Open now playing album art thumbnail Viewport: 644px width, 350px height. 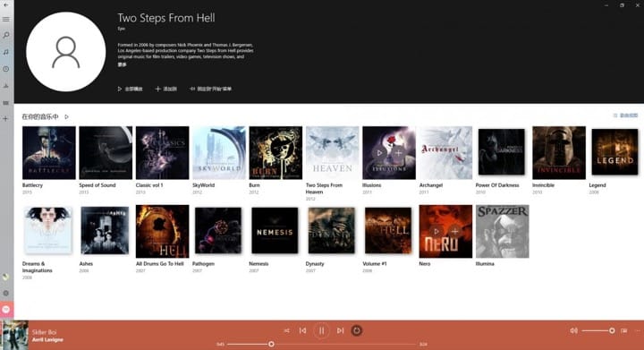15,335
